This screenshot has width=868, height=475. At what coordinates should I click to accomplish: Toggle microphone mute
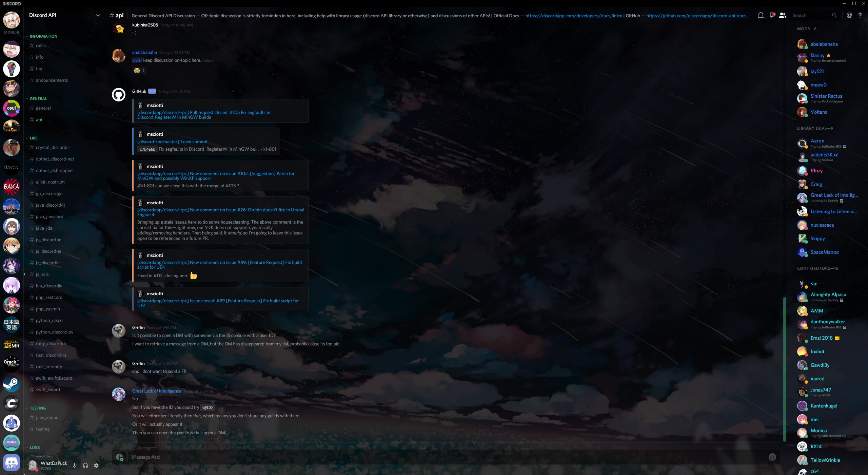pyautogui.click(x=74, y=465)
